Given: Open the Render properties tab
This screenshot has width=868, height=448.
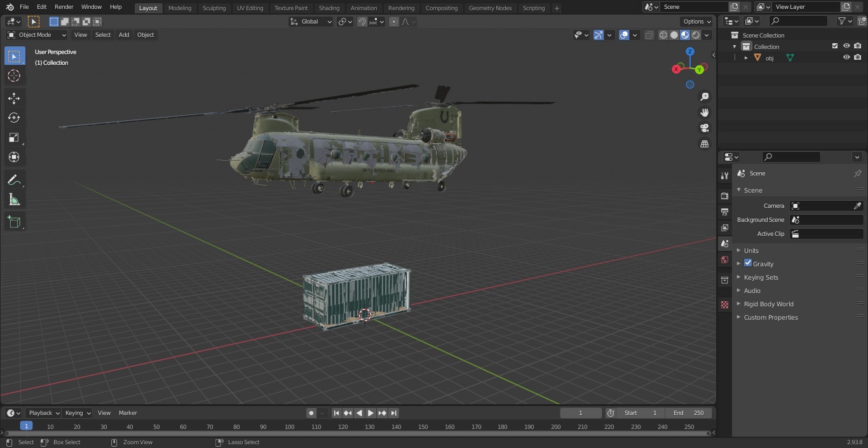Looking at the screenshot, I should tap(724, 196).
